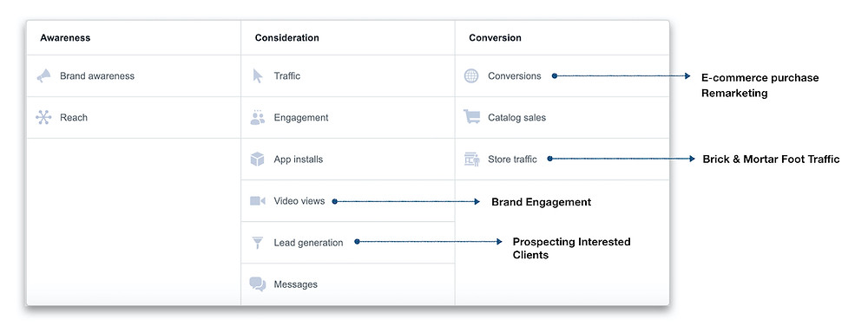Choose the Brand awareness objective
This screenshot has width=868, height=326.
97,76
